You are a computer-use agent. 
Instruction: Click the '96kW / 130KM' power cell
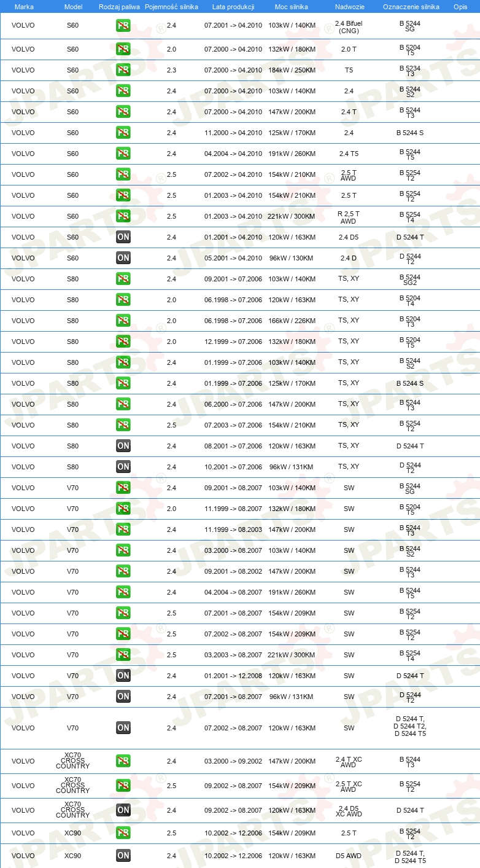(292, 258)
